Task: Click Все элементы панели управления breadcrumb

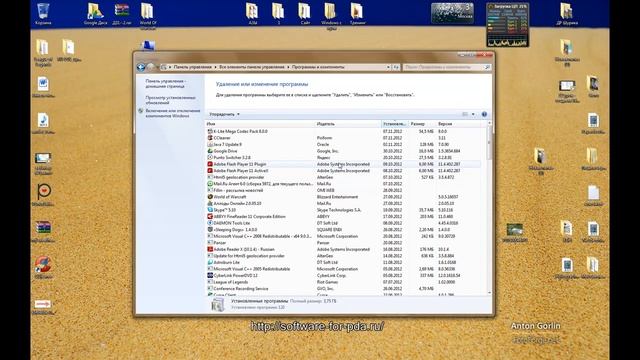Action: point(251,67)
